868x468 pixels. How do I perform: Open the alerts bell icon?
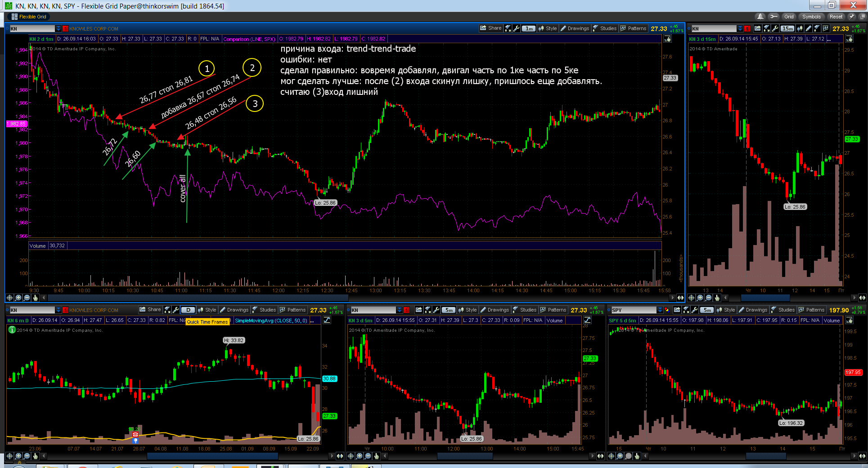[760, 17]
